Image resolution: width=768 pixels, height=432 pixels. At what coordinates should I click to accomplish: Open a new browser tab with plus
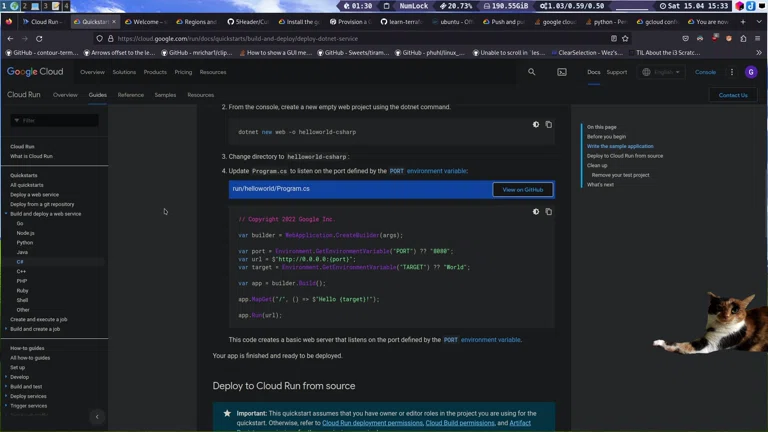(743, 22)
